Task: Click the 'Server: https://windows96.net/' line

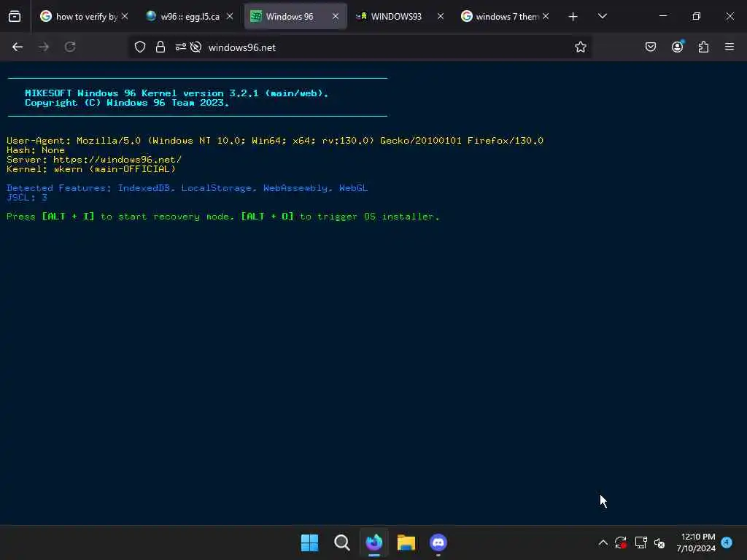Action: point(94,160)
